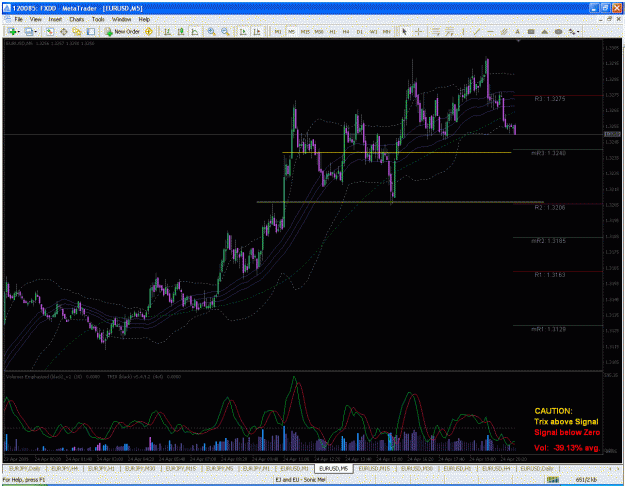This screenshot has height=486, width=625.
Task: Select the upper yellow horizontal line
Action: point(397,152)
